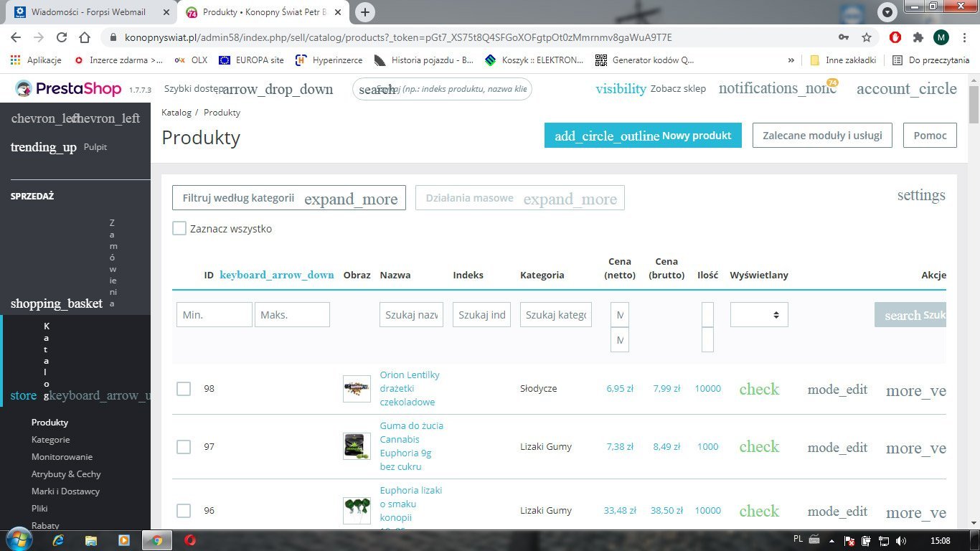Edit product 96 using the mode_edit icon

pos(837,512)
